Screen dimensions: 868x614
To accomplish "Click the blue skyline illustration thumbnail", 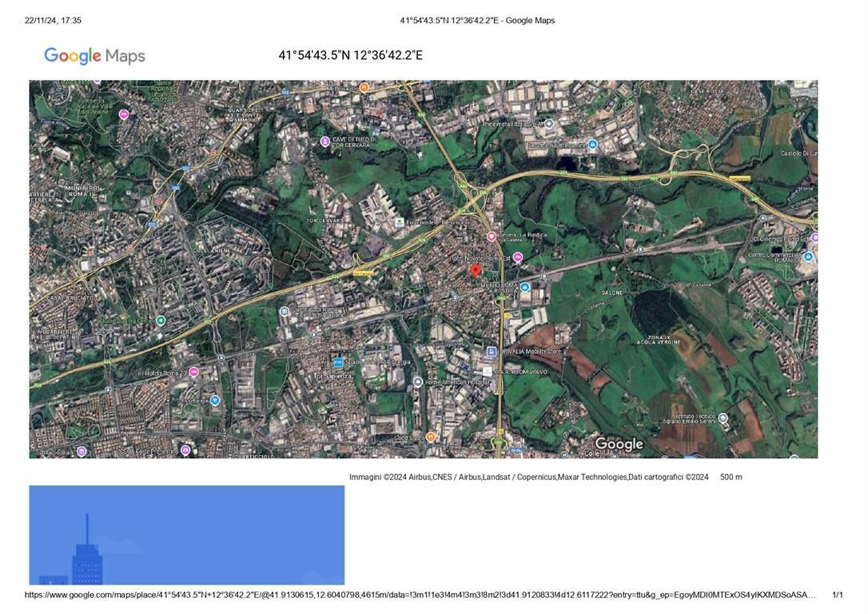I will coord(186,535).
